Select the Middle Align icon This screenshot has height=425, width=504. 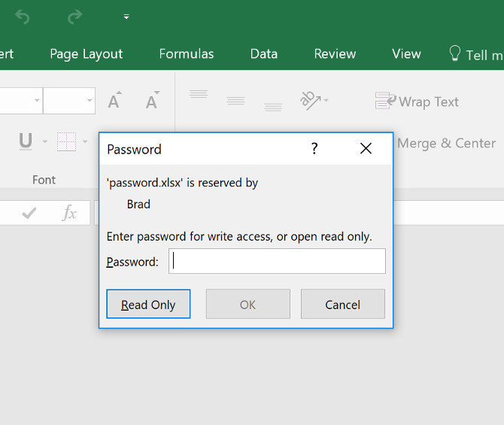click(x=235, y=101)
